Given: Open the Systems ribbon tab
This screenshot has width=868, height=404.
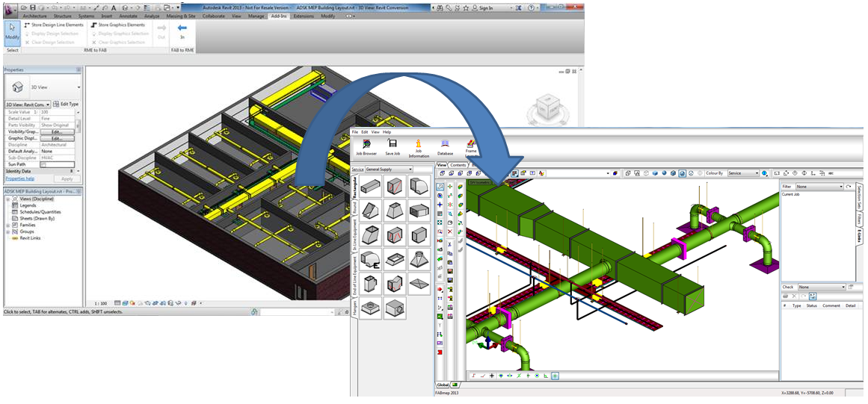Looking at the screenshot, I should click(x=86, y=16).
